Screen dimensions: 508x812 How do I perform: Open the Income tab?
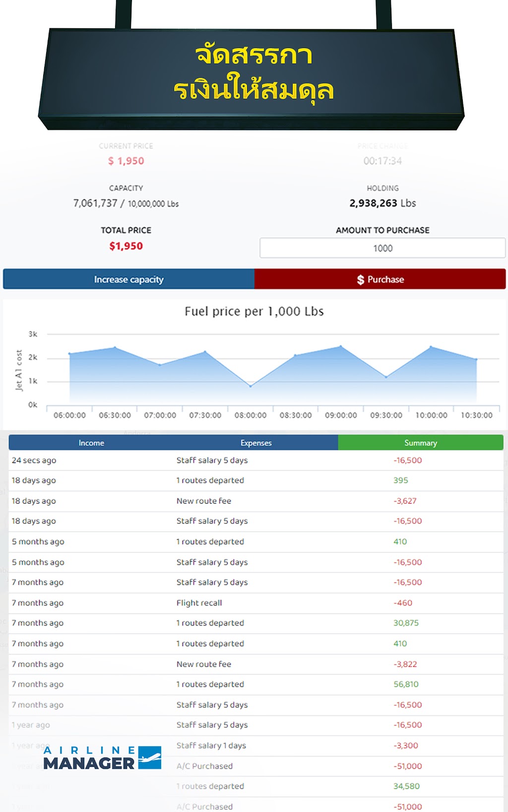[x=91, y=443]
